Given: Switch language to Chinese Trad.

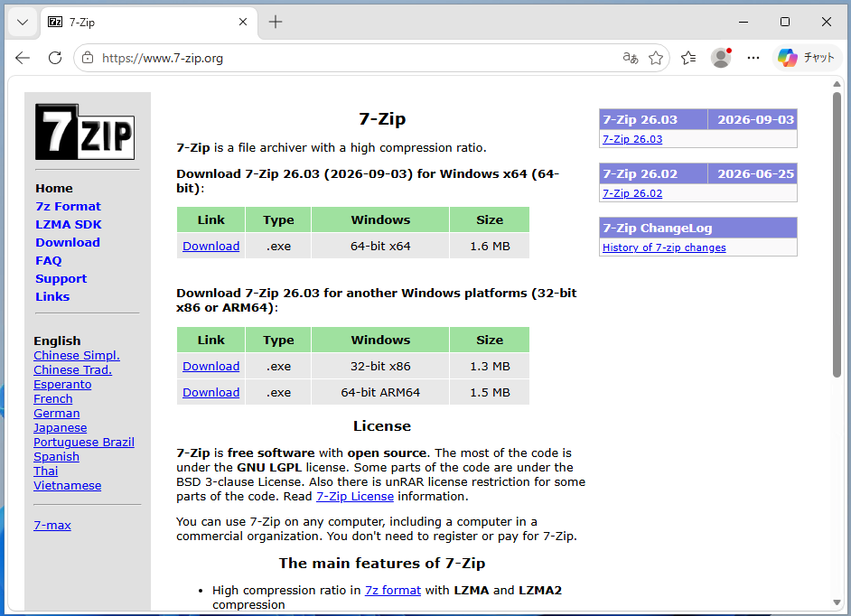Looking at the screenshot, I should [x=73, y=370].
